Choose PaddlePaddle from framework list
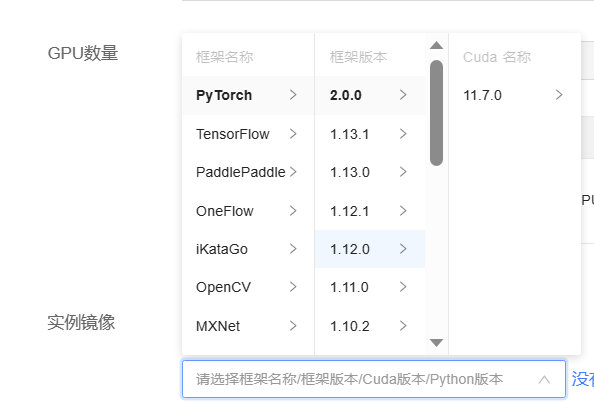The width and height of the screenshot is (594, 404). point(248,172)
